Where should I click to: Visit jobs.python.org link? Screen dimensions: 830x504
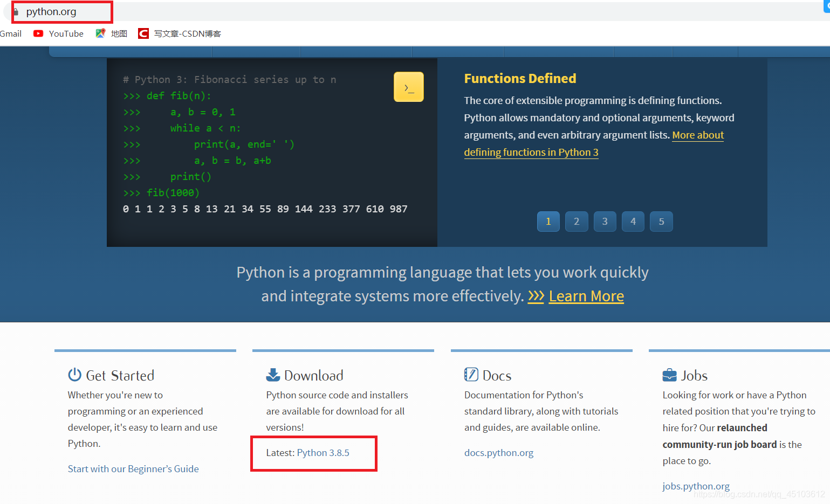click(x=696, y=486)
